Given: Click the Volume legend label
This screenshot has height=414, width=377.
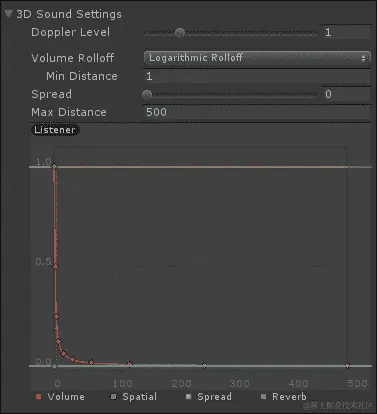Looking at the screenshot, I should 66,397.
